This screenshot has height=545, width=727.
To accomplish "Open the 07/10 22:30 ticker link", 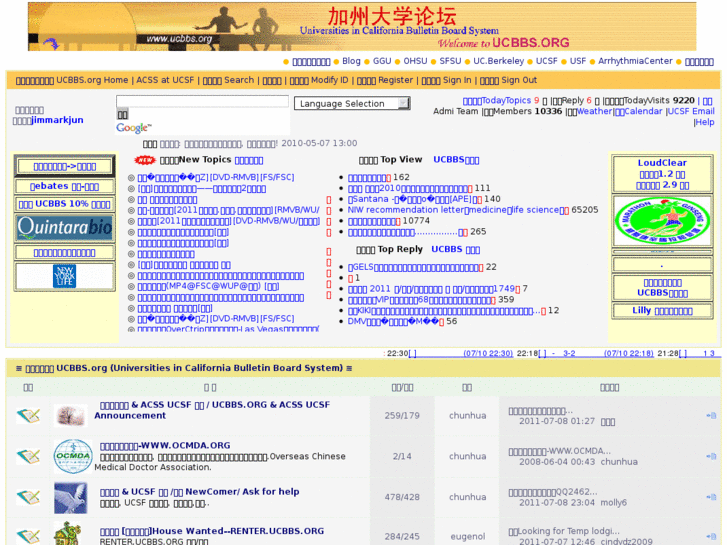I will pos(488,353).
